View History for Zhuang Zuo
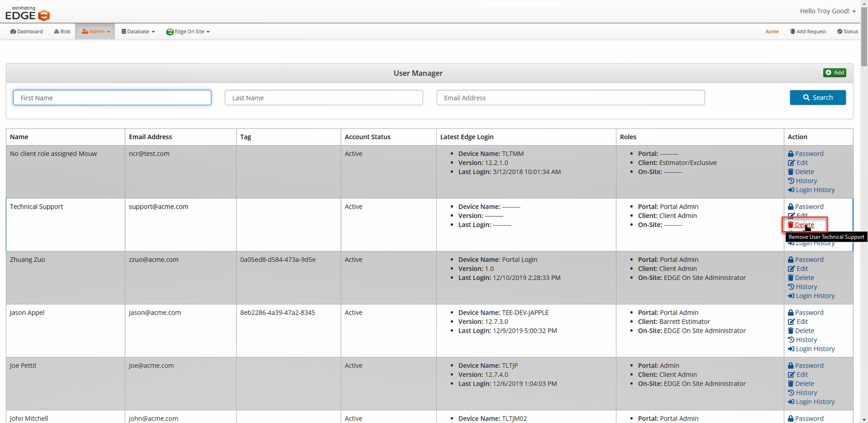 (x=802, y=287)
